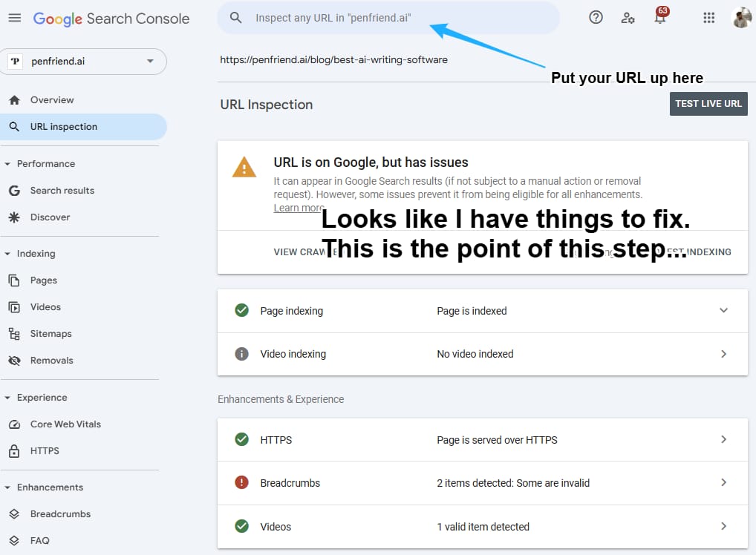Viewport: 756px width, 555px height.
Task: Click the HTTPS padlock icon in sidebar
Action: coord(14,451)
